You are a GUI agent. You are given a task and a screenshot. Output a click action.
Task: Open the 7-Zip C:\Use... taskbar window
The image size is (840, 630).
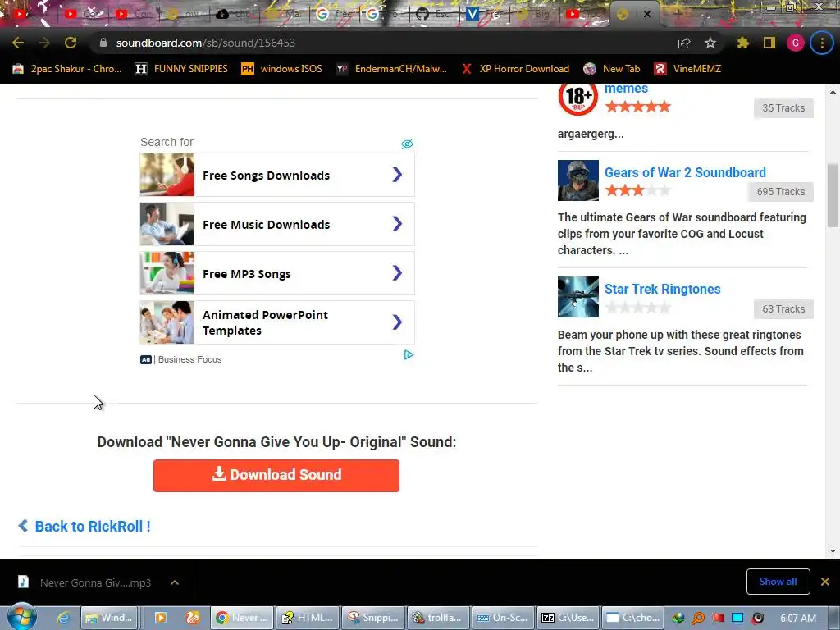pos(568,618)
